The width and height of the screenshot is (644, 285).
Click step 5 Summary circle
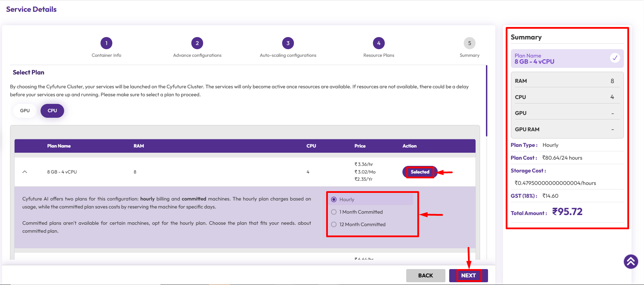469,43
